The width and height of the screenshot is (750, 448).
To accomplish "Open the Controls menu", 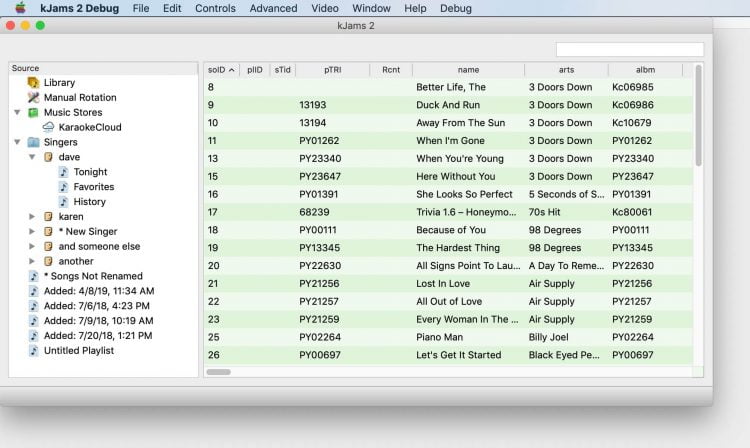I will tap(215, 8).
